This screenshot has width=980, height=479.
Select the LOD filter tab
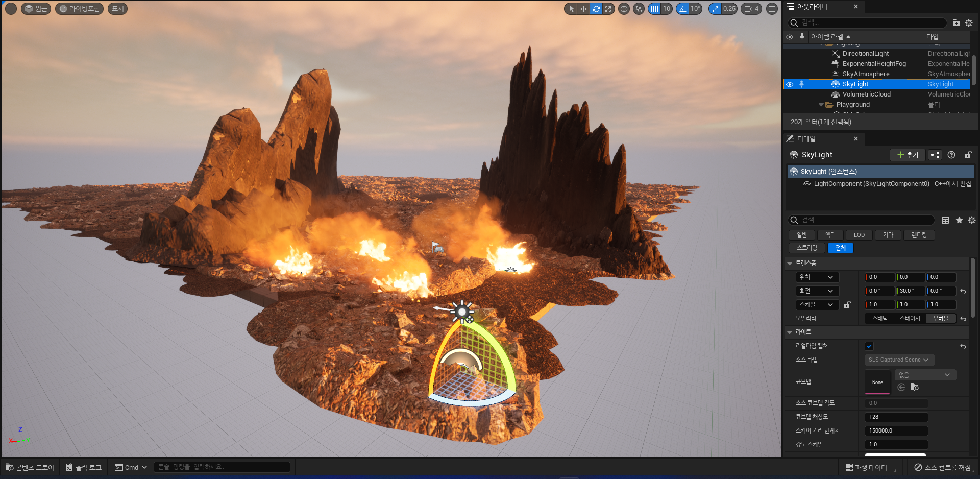click(859, 235)
